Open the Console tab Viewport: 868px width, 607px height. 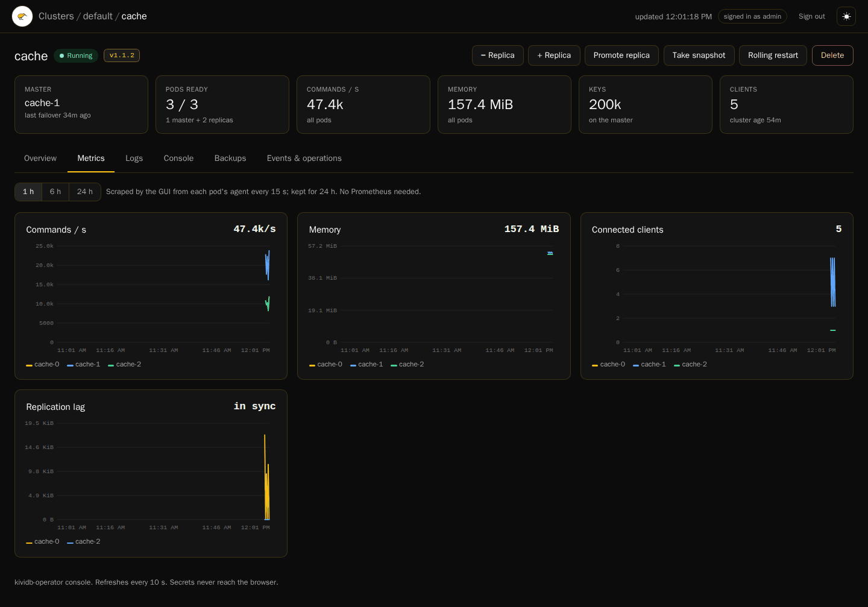pyautogui.click(x=178, y=159)
